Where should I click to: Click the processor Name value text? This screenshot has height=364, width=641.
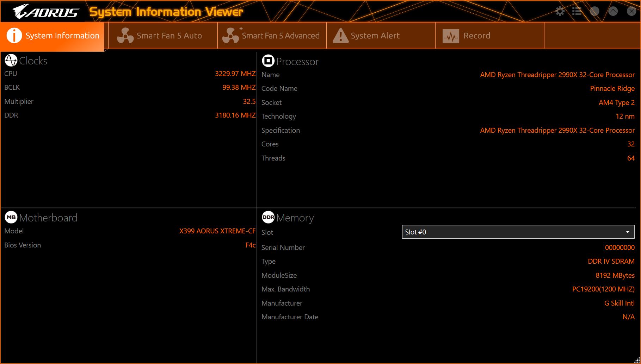click(x=557, y=75)
